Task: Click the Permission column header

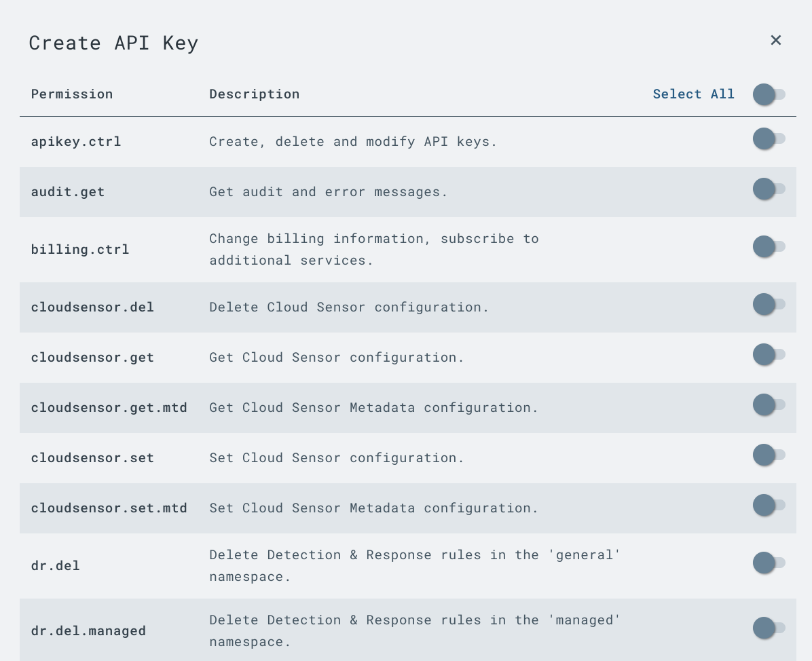Action: click(72, 94)
